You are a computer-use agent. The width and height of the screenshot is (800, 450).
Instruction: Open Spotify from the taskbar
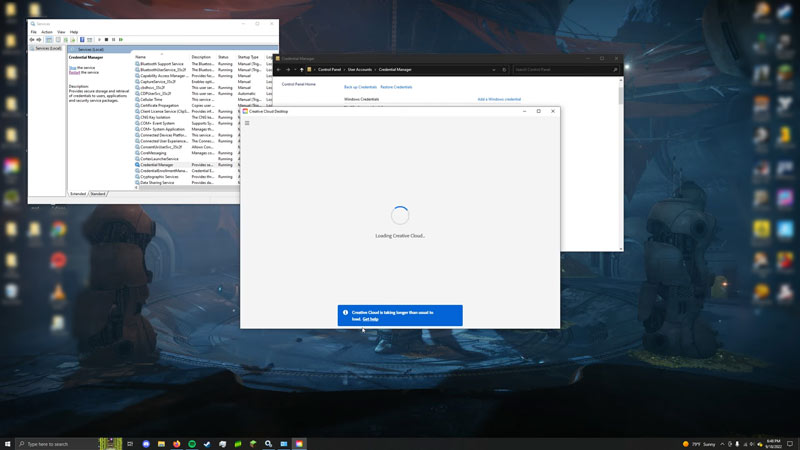click(x=192, y=444)
